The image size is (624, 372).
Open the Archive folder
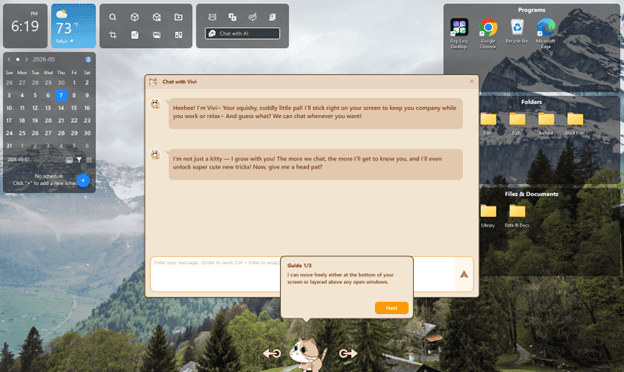click(x=546, y=123)
